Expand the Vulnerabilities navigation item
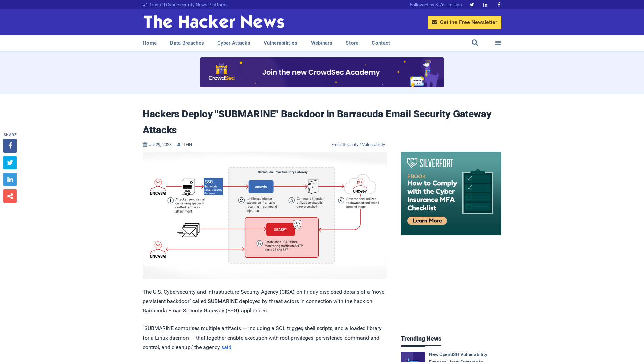 [280, 43]
